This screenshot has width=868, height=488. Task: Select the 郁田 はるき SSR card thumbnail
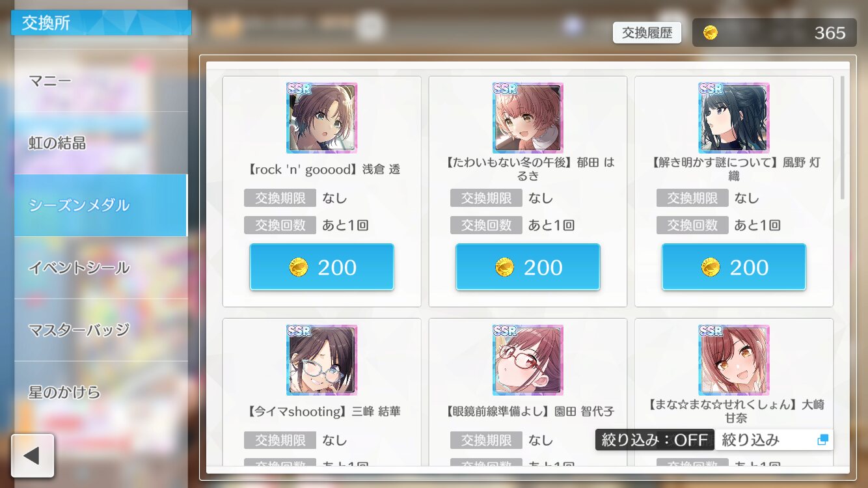[528, 118]
